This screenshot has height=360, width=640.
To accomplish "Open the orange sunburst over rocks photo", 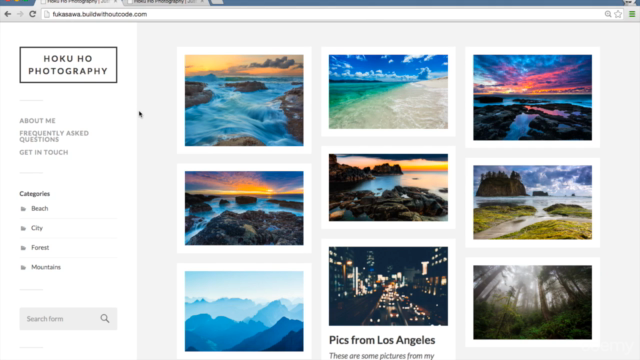I will 244,208.
